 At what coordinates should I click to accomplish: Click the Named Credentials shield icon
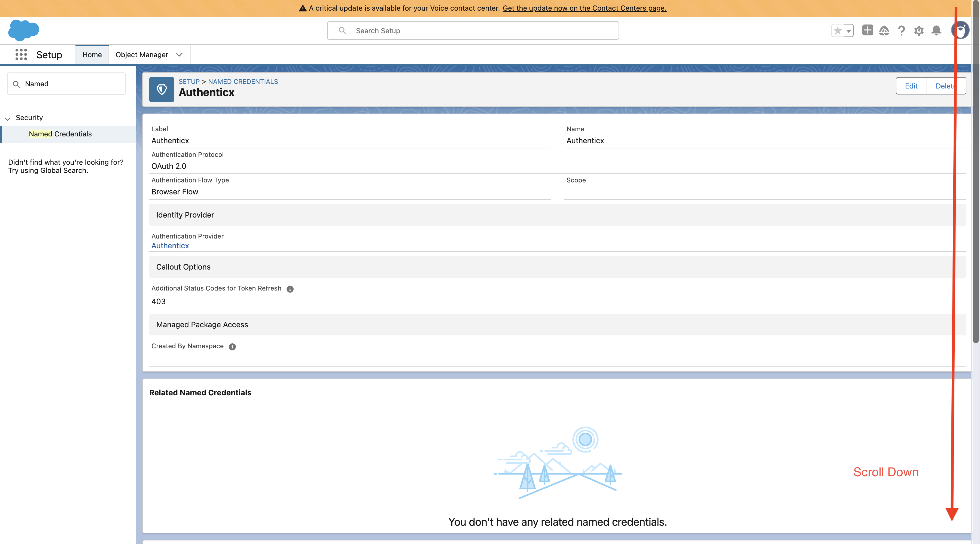pos(162,89)
